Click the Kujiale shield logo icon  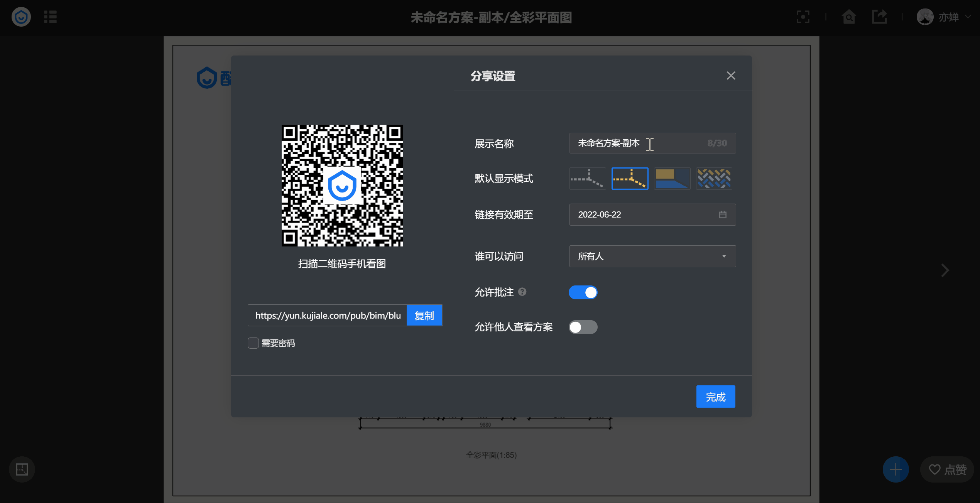click(x=21, y=17)
